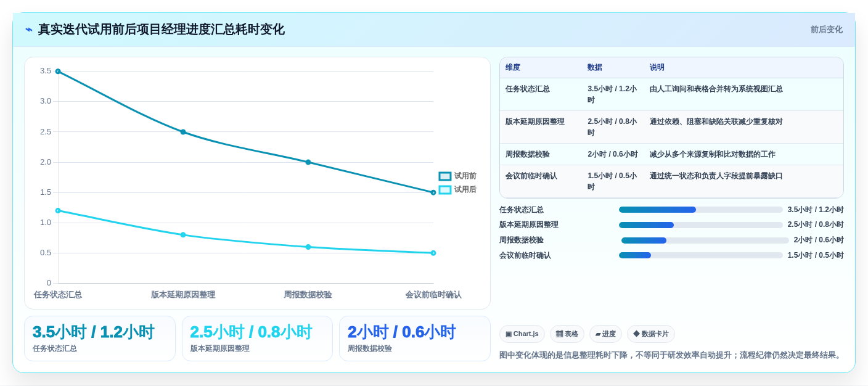868x386 pixels.
Task: Click the table cell '1.5小时 / 0.5小时'
Action: click(612, 181)
